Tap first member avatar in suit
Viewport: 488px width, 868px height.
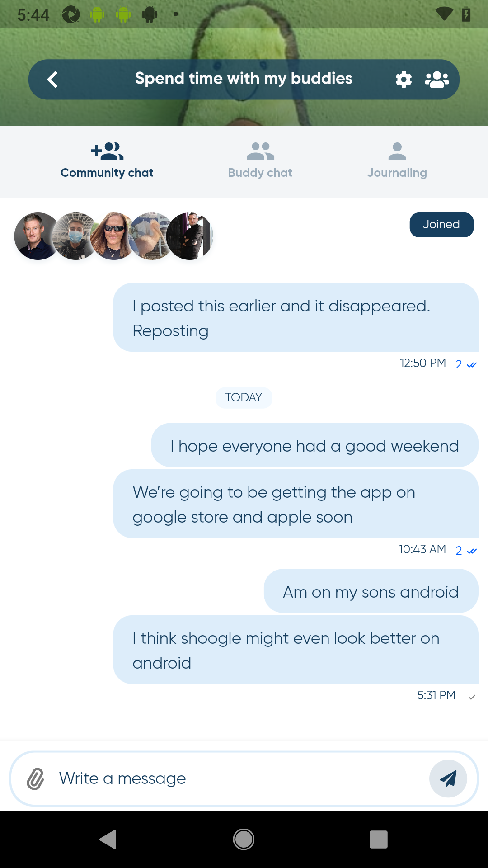(34, 236)
